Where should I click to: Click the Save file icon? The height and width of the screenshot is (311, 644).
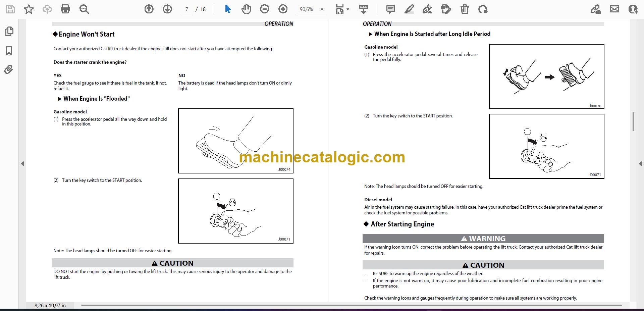pos(10,9)
